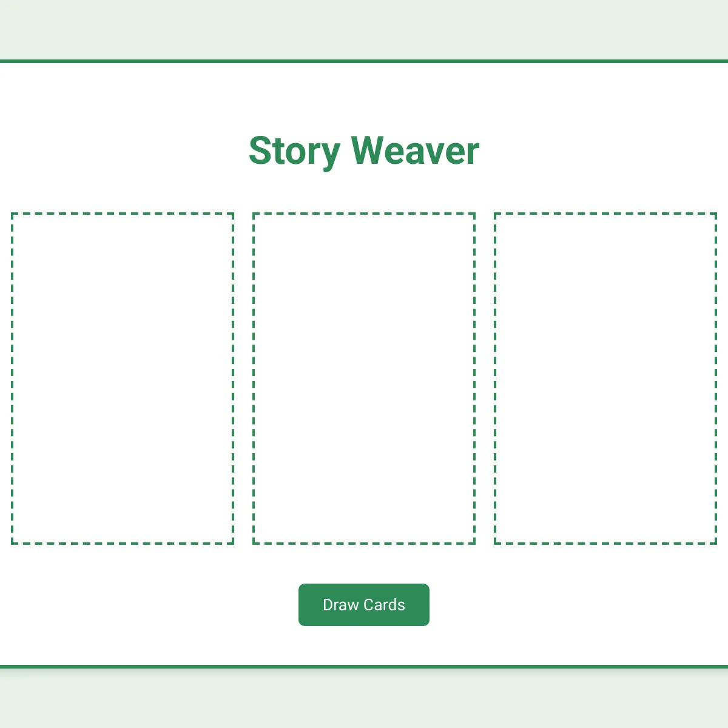Click the white space left of Draw Cards
The width and height of the screenshot is (728, 728).
point(149,605)
